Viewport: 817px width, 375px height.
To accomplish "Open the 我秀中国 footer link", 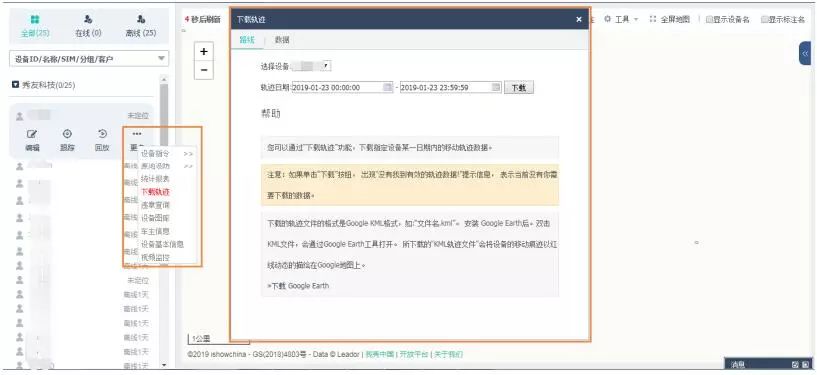I will 379,354.
